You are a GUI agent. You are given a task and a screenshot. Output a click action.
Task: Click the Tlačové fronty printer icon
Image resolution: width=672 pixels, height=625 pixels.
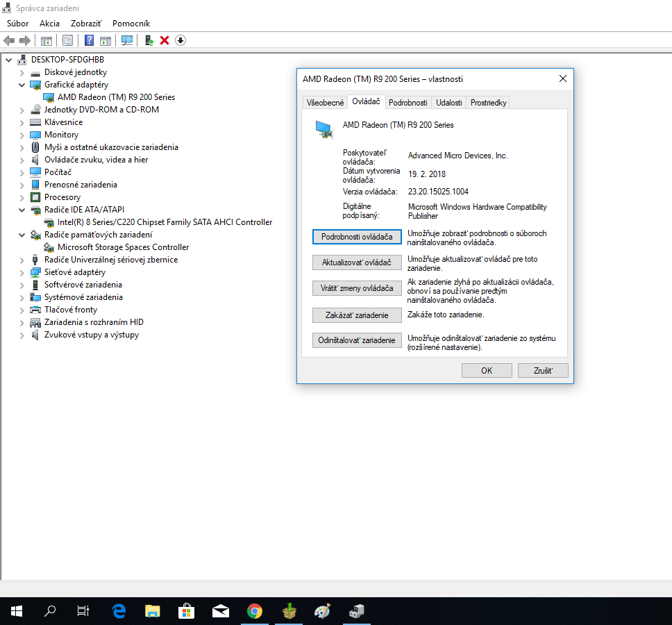35,310
